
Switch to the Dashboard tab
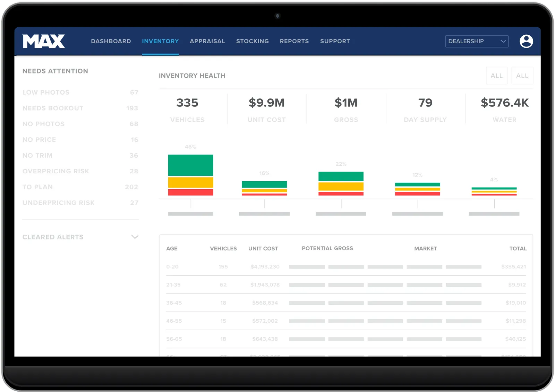pos(111,41)
